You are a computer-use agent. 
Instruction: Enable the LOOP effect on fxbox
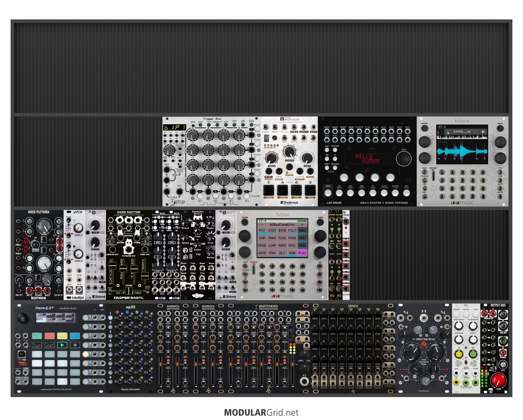[x=272, y=245]
